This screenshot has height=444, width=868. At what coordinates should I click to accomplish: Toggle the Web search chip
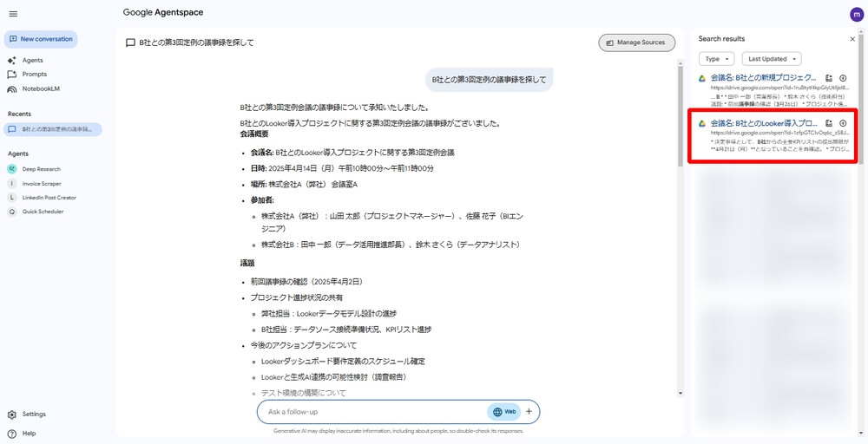tap(503, 412)
